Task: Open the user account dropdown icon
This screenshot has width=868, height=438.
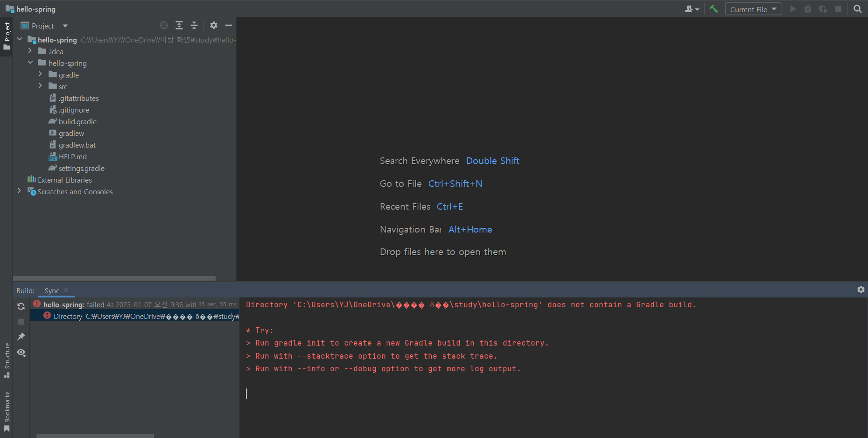Action: (692, 9)
